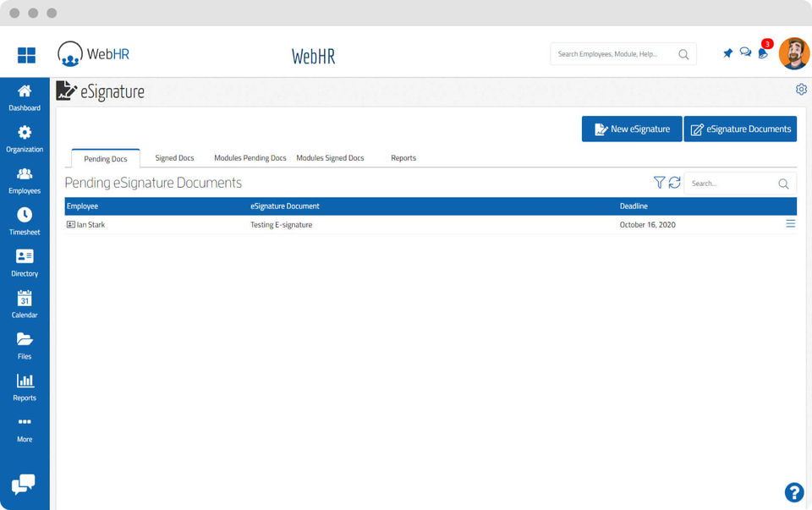Click the WebHR logo
The height and width of the screenshot is (510, 812).
click(93, 54)
